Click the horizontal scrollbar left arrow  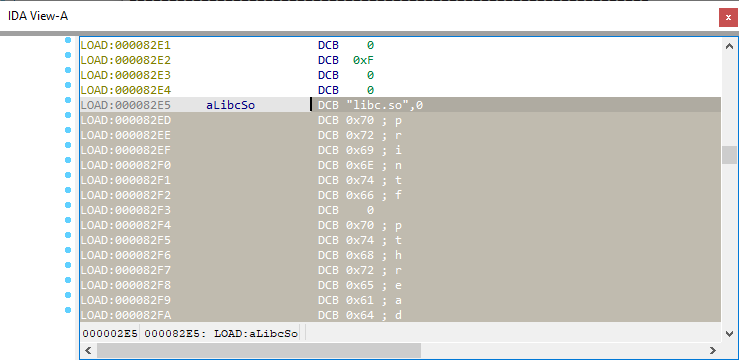tap(88, 350)
